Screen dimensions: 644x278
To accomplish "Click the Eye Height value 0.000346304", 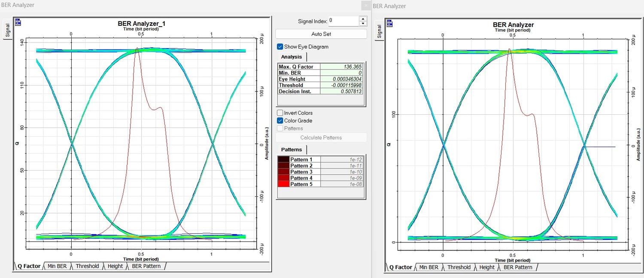I will pyautogui.click(x=342, y=79).
